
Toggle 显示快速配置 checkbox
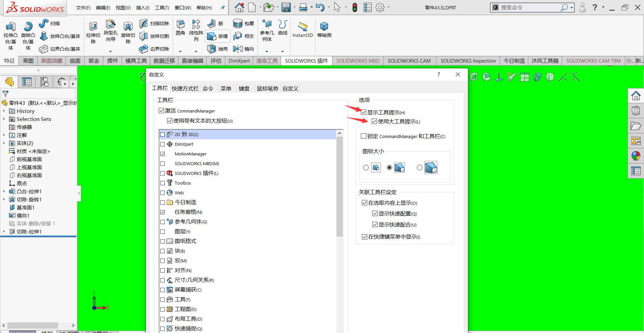(375, 213)
